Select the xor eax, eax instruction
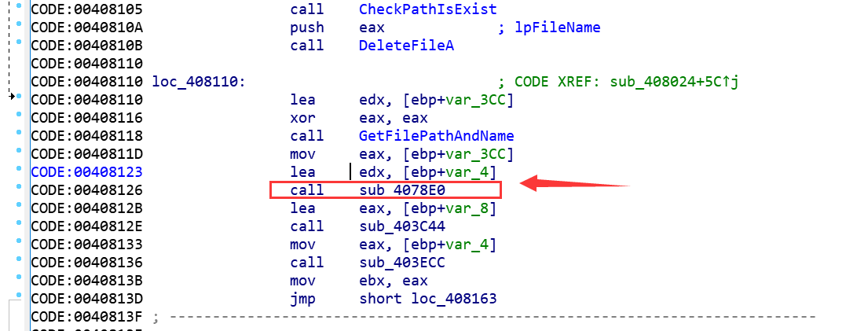This screenshot has height=331, width=868. click(x=359, y=118)
